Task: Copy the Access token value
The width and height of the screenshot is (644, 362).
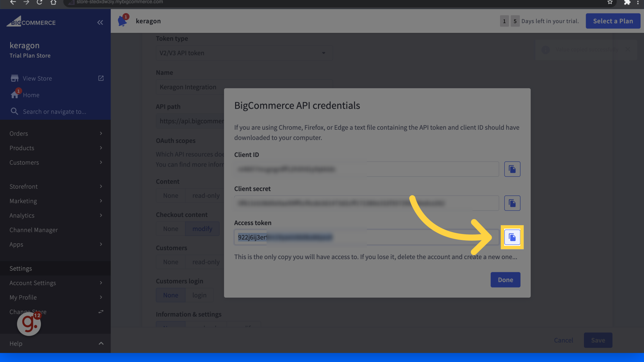Action: tap(512, 237)
